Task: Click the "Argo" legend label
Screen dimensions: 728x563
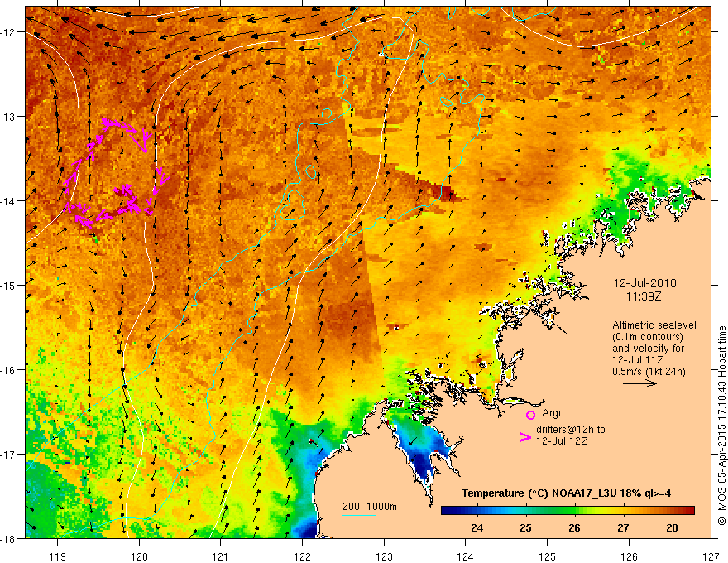Action: 553,413
